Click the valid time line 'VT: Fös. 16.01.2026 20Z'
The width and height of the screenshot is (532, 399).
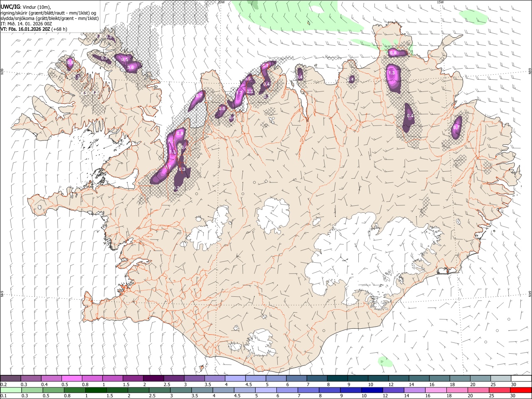coord(25,29)
